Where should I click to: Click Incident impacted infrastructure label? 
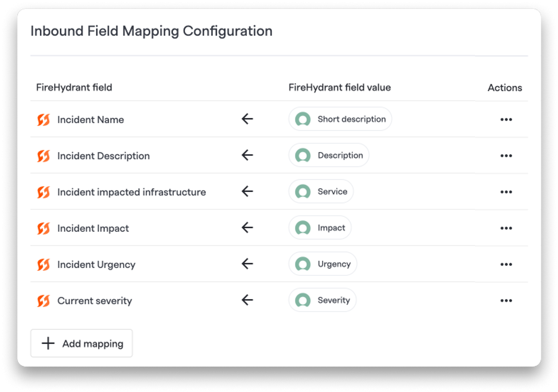tap(132, 192)
